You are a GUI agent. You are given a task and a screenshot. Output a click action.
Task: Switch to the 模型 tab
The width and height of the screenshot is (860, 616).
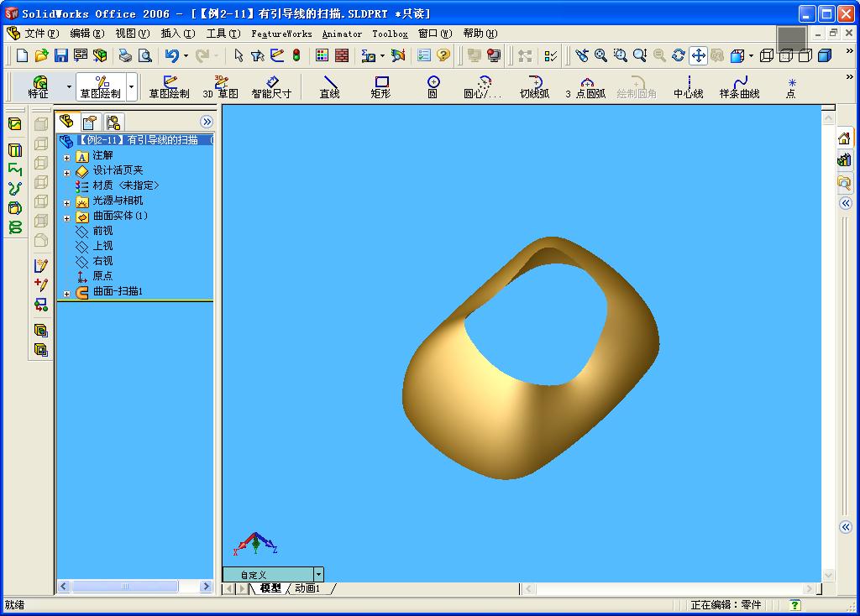(x=270, y=588)
